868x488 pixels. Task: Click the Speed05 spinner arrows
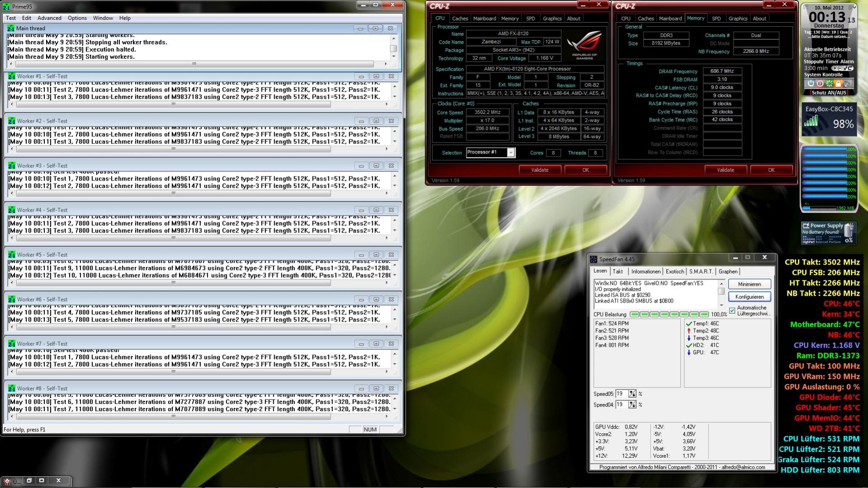click(632, 394)
